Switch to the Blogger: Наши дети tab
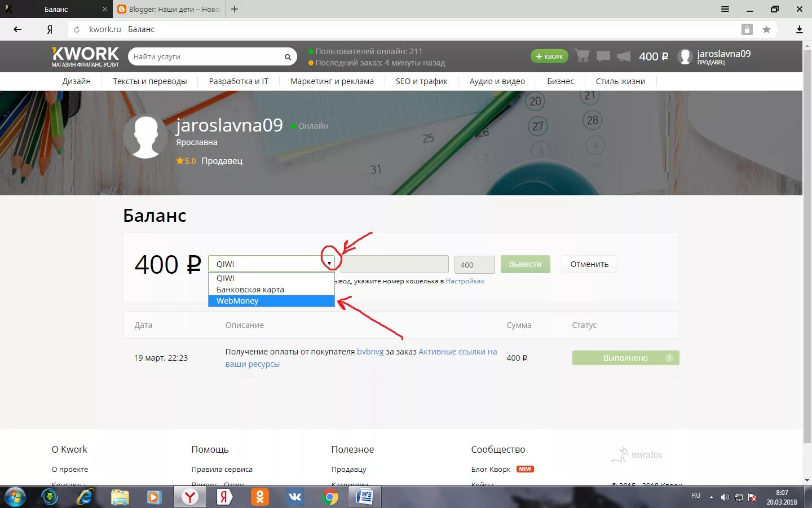The height and width of the screenshot is (508, 812). [169, 9]
